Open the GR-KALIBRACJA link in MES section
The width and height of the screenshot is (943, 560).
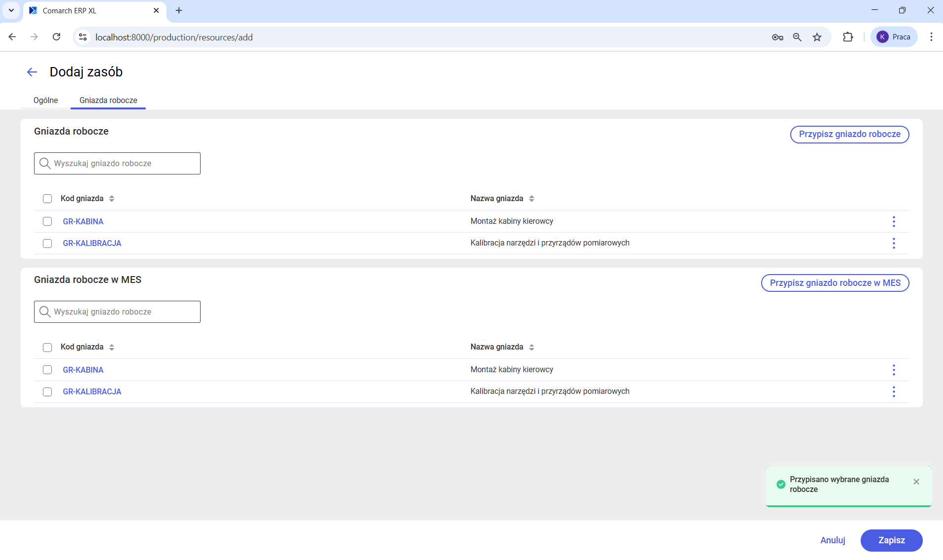pyautogui.click(x=92, y=391)
